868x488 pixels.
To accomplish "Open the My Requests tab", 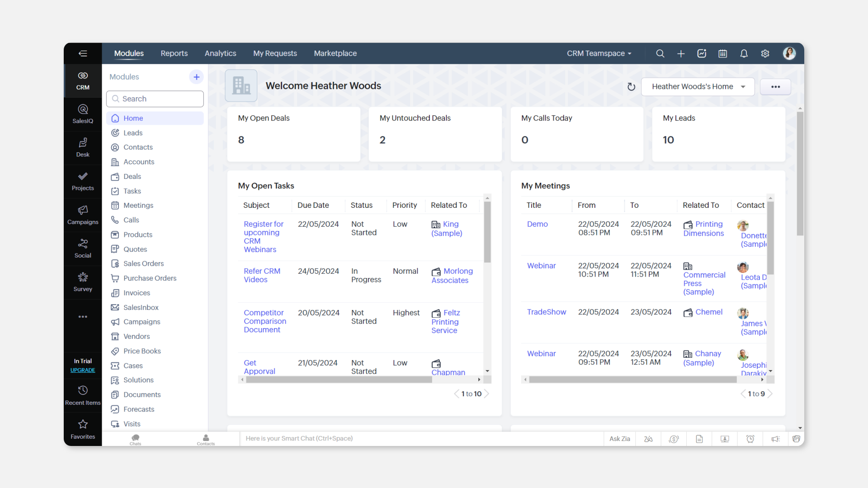I will [275, 53].
